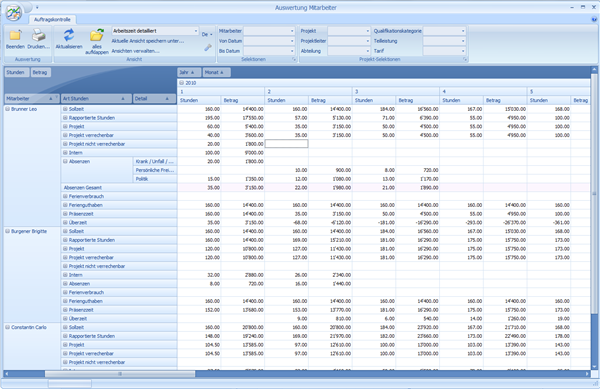This screenshot has height=389, width=600.
Task: Select the Absenzen Gesamt row label
Action: click(x=119, y=188)
